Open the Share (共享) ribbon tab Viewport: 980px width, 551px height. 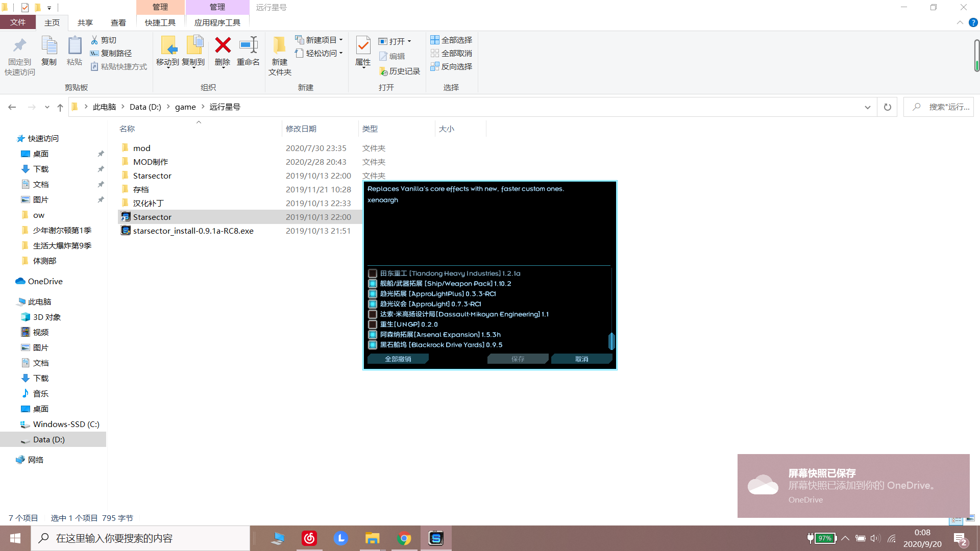85,22
